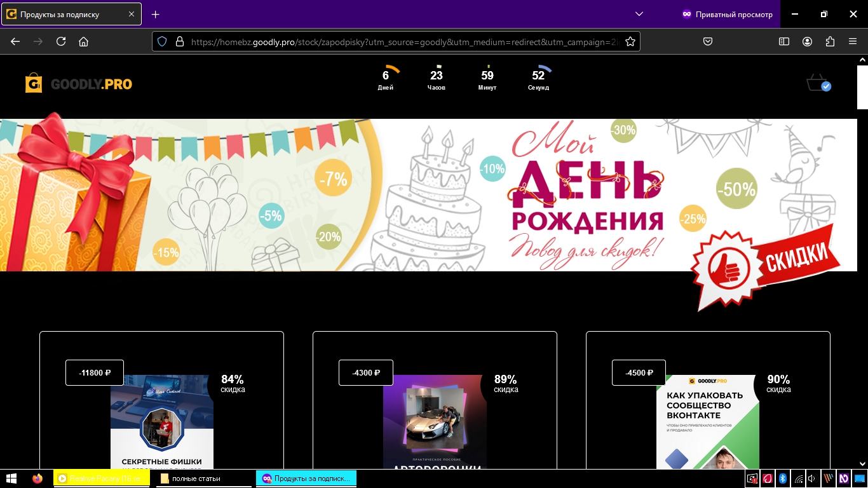Click the 84% скидка badge
868x488 pixels.
(x=233, y=384)
